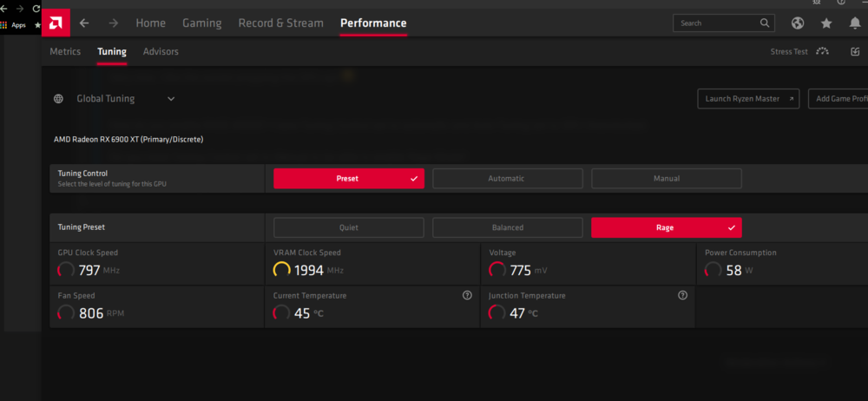Expand the Global Tuning dropdown
This screenshot has width=868, height=401.
171,99
